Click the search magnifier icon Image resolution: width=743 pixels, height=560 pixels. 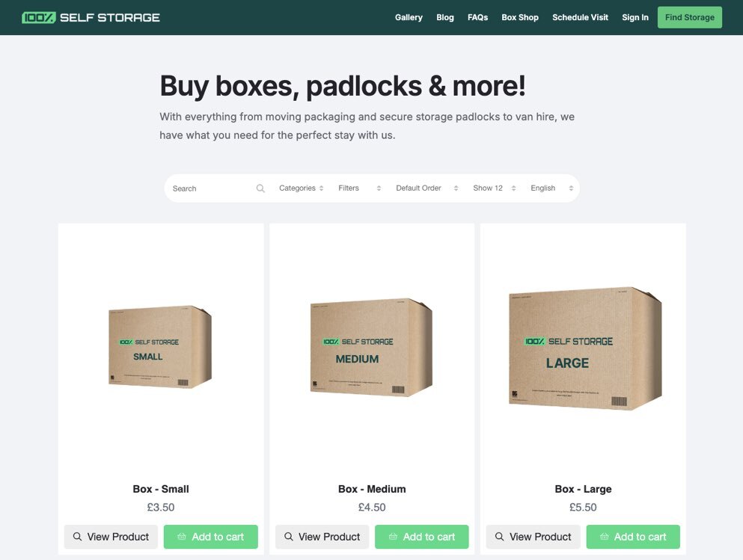point(260,188)
